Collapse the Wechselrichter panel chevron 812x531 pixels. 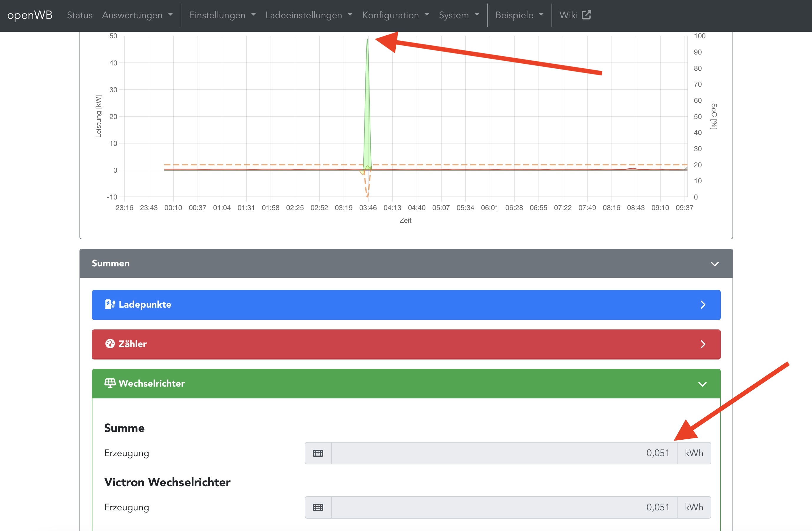(702, 384)
